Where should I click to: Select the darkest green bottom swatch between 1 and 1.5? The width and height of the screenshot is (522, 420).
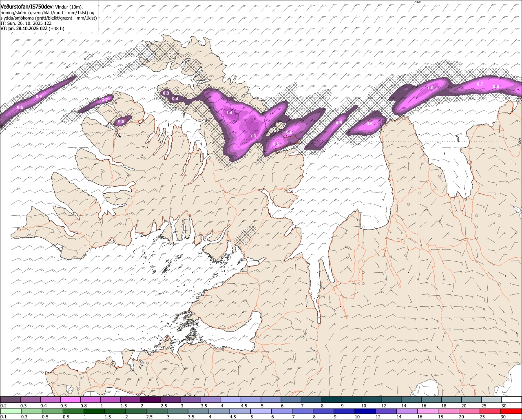[x=94, y=411]
